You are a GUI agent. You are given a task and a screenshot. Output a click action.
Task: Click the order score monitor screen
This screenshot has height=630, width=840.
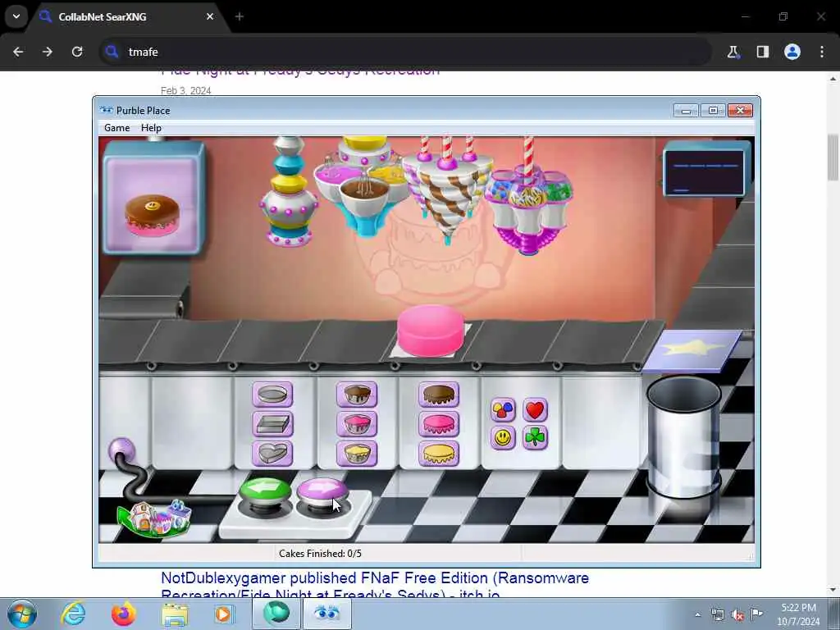pyautogui.click(x=704, y=173)
